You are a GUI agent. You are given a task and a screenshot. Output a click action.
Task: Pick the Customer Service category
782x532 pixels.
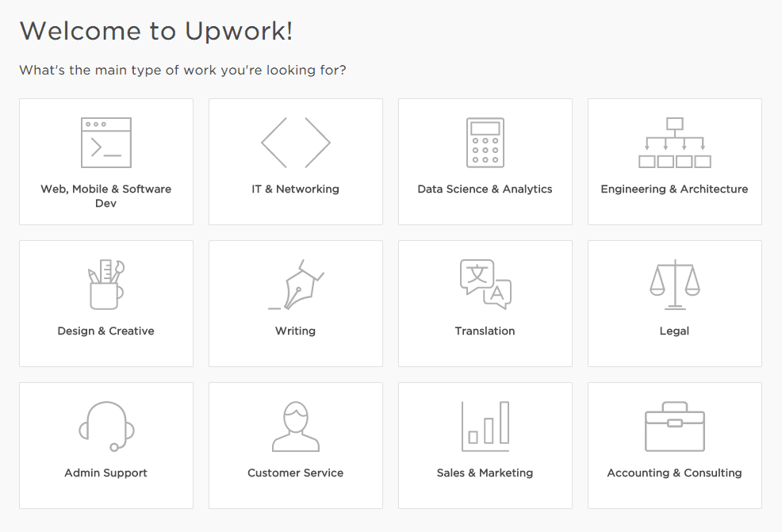295,445
